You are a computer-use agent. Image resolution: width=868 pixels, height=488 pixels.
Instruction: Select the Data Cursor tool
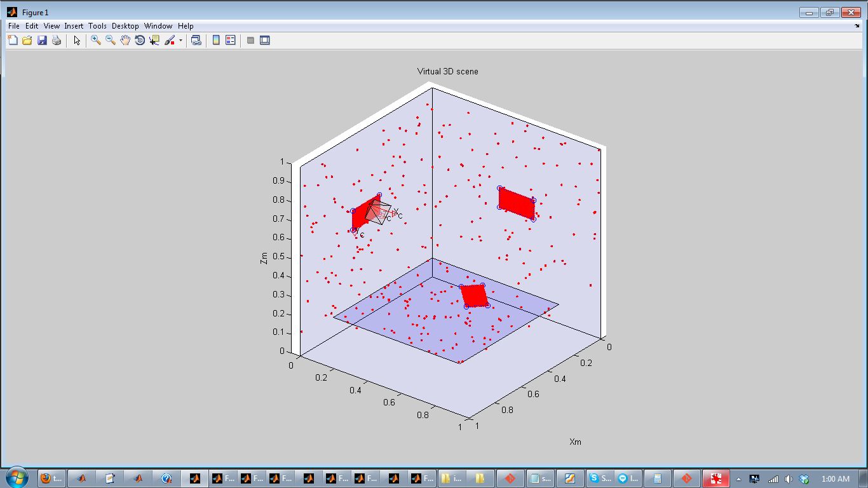[154, 40]
